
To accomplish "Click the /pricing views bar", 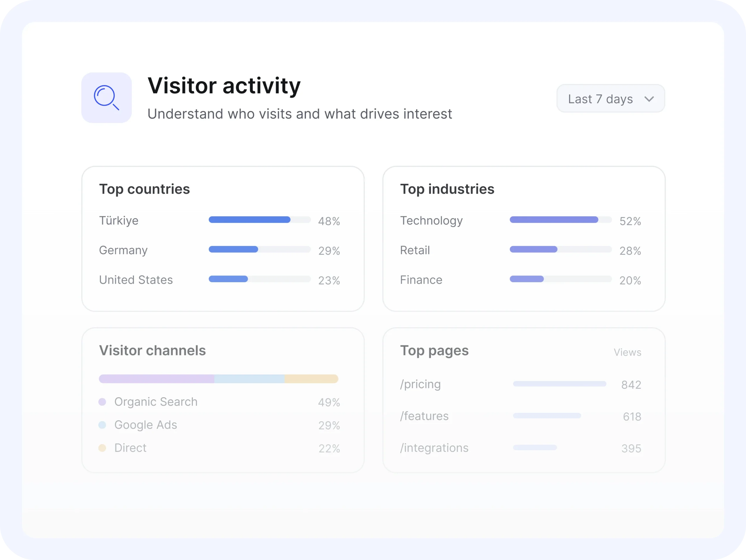I will [559, 384].
